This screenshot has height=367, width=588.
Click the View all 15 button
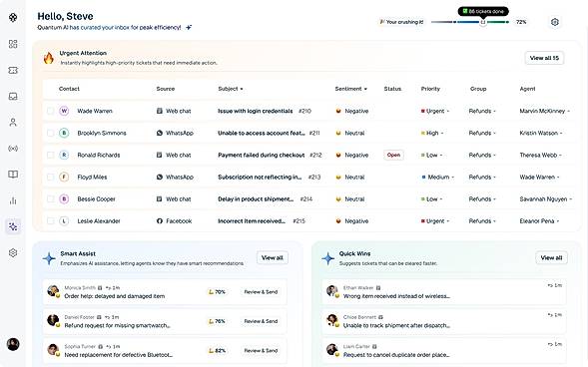[x=544, y=58]
